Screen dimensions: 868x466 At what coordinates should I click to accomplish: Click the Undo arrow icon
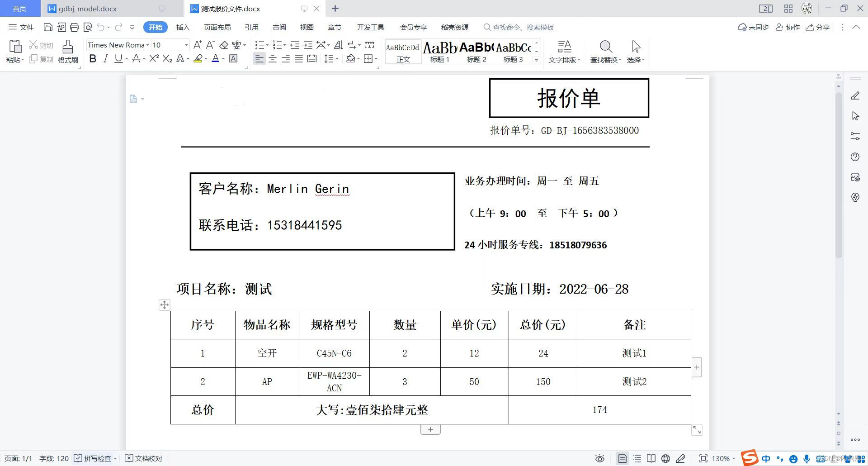(100, 27)
